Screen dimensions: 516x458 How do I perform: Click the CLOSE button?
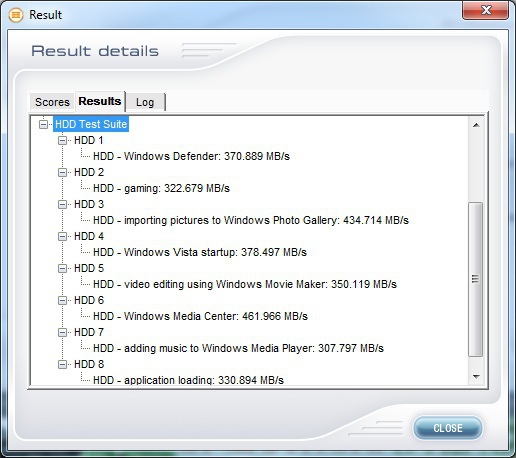(x=448, y=428)
